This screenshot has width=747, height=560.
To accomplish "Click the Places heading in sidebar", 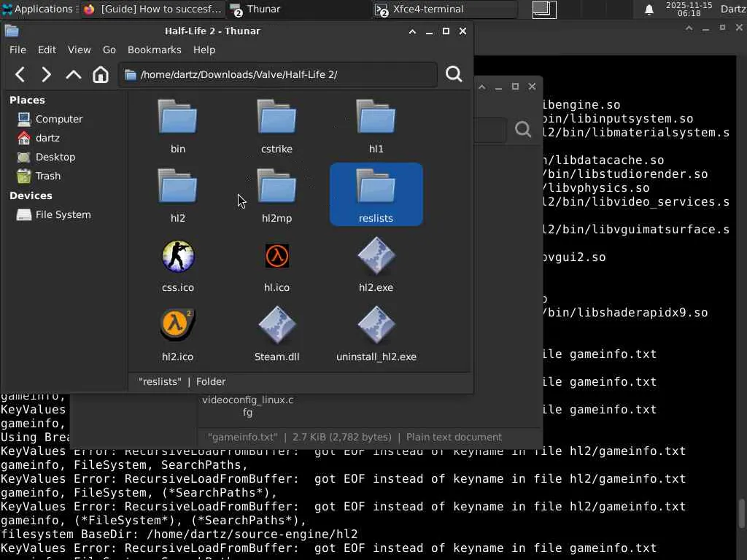I will 27,100.
